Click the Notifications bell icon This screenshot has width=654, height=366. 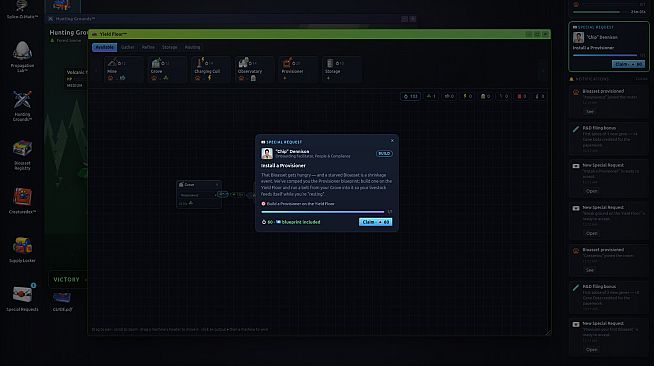tap(572, 79)
